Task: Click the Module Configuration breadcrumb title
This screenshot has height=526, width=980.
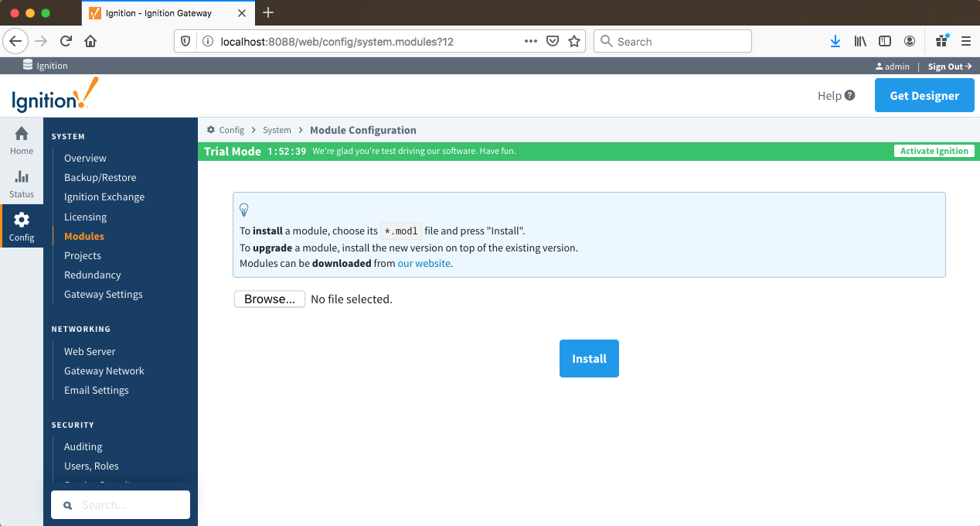Action: [x=363, y=130]
